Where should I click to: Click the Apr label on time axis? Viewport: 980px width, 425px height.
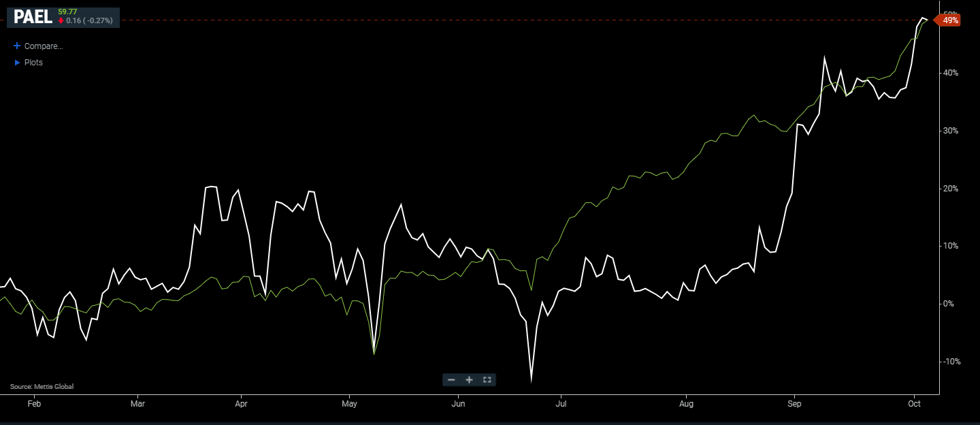tap(241, 404)
